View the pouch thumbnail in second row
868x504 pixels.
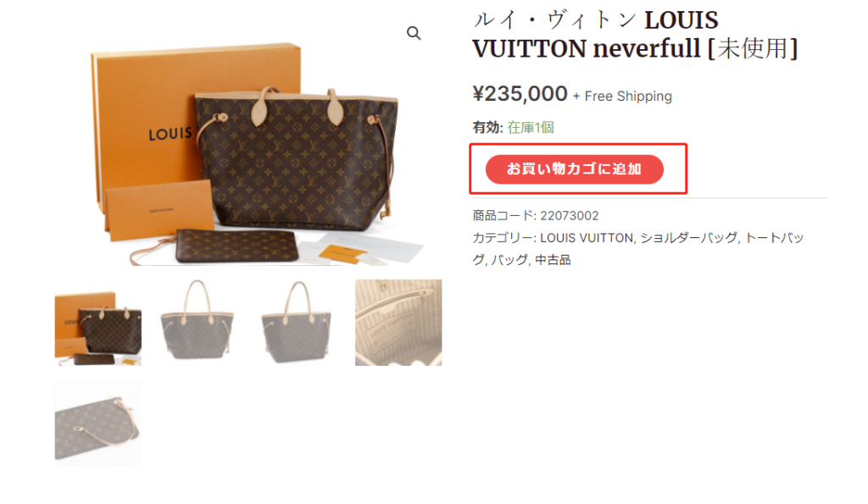(98, 423)
